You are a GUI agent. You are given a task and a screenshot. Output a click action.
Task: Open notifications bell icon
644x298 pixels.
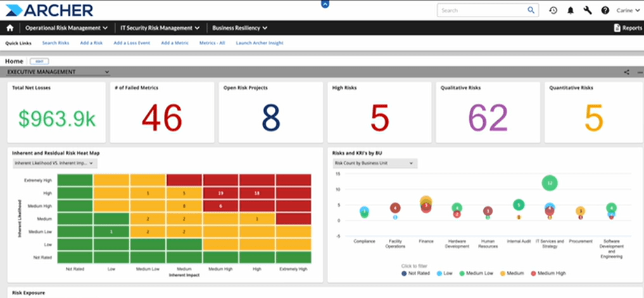pos(571,11)
